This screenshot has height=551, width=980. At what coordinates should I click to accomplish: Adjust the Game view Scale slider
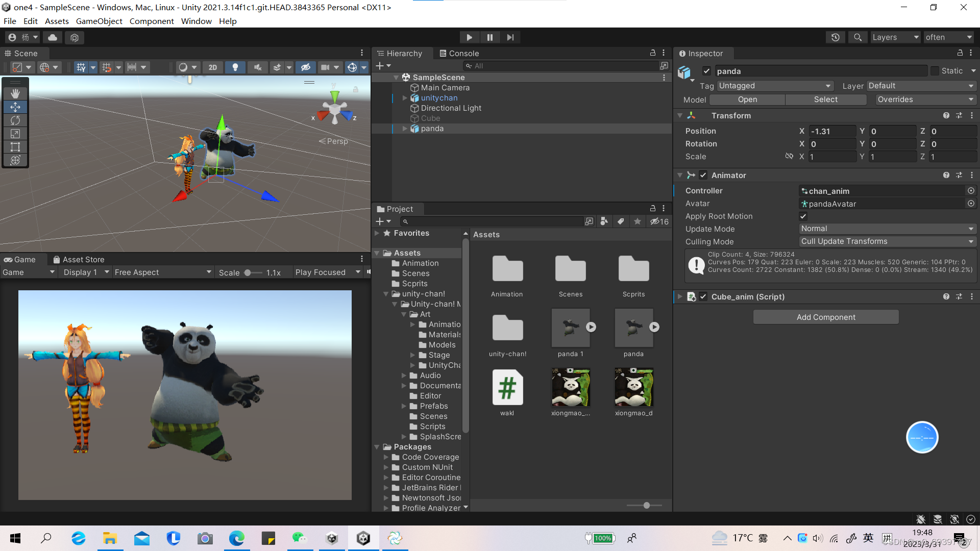pyautogui.click(x=248, y=272)
